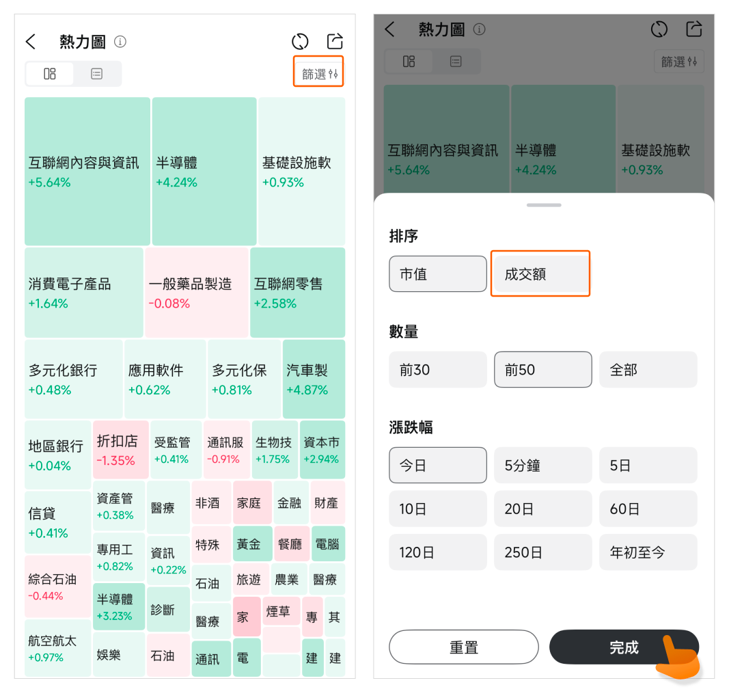Click the info icon beside 熱力圖 title on left
729x700 pixels.
tap(120, 42)
